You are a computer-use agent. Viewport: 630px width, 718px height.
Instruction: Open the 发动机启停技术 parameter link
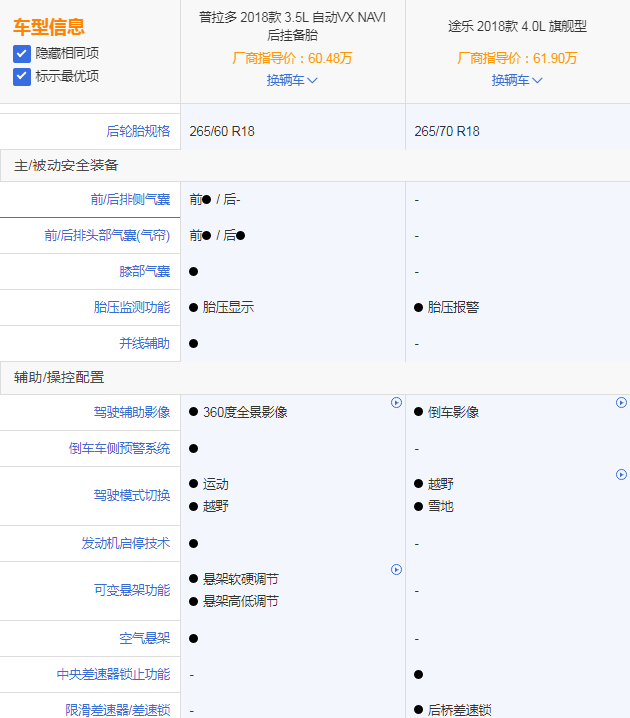click(126, 544)
